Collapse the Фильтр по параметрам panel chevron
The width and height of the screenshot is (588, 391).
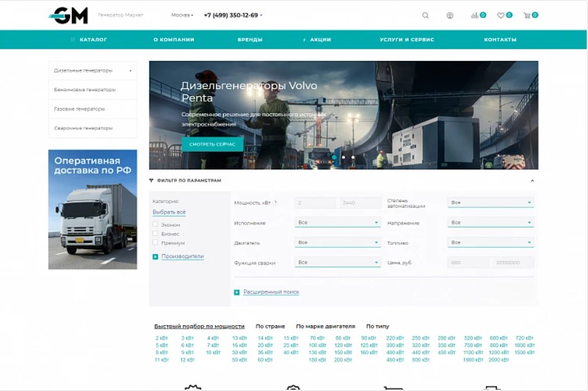point(532,181)
